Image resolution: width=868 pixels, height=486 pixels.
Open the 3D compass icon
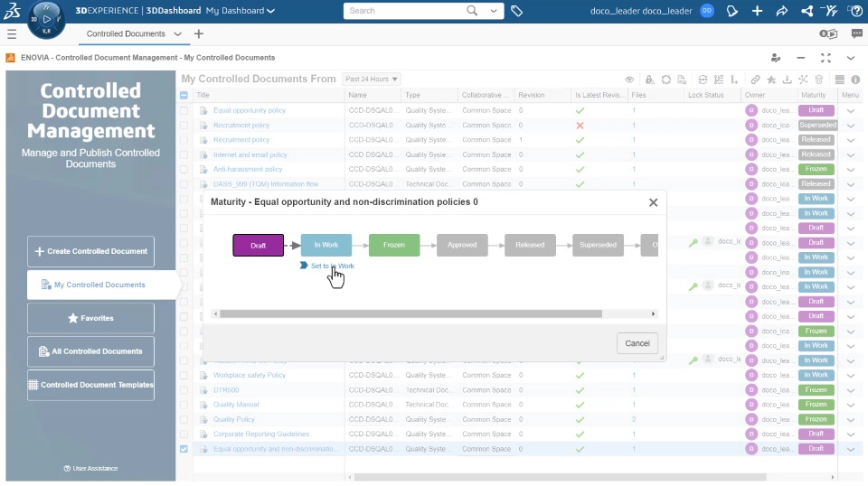coord(46,19)
